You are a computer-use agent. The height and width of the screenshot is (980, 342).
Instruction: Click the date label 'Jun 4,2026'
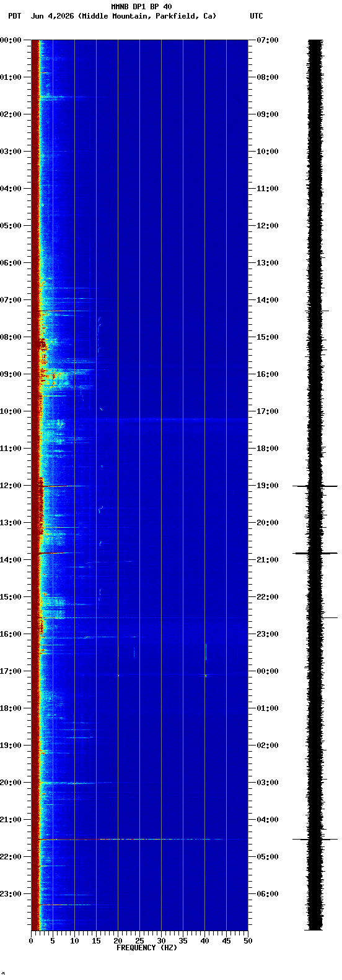53,16
